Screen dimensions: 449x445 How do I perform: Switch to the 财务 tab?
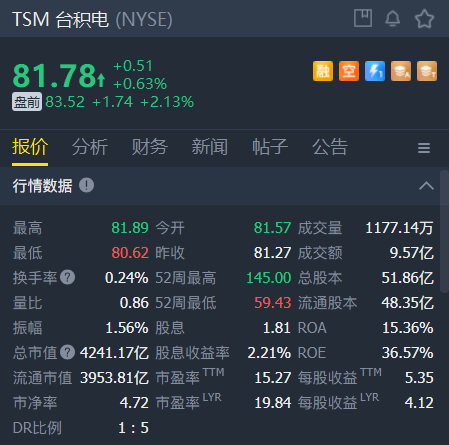tap(150, 147)
